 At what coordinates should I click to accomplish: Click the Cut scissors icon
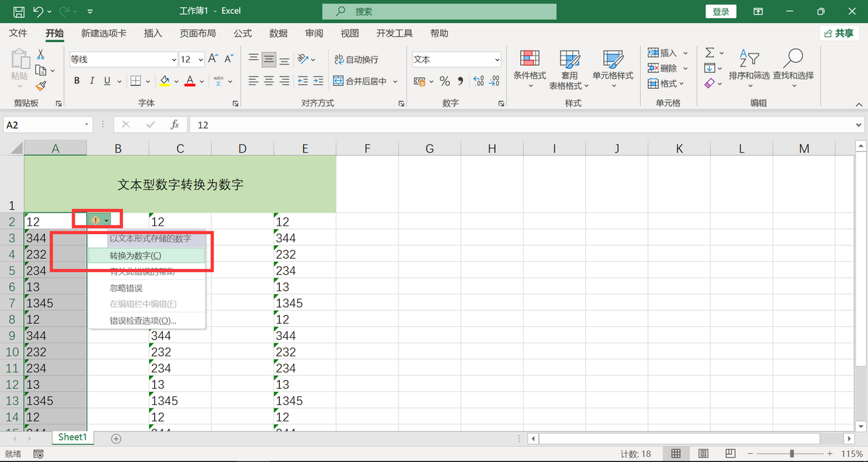[x=41, y=54]
